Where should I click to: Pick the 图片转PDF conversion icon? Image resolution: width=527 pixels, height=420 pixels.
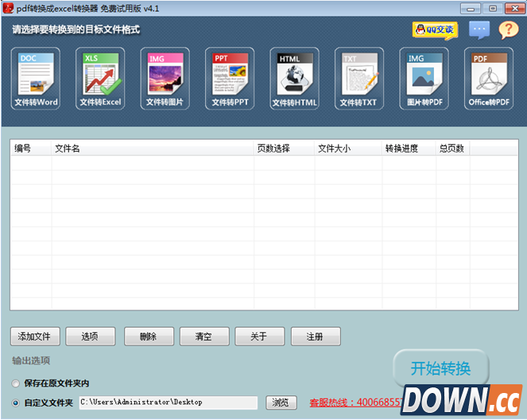pyautogui.click(x=424, y=79)
